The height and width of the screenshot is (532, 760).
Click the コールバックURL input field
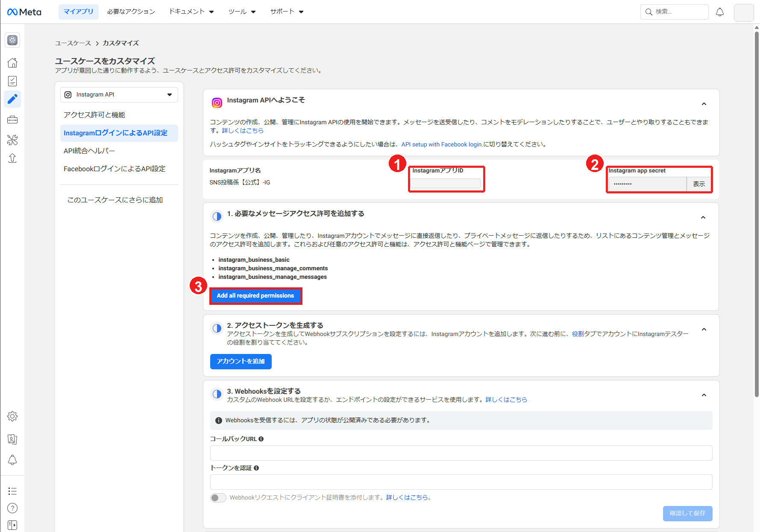coord(461,453)
